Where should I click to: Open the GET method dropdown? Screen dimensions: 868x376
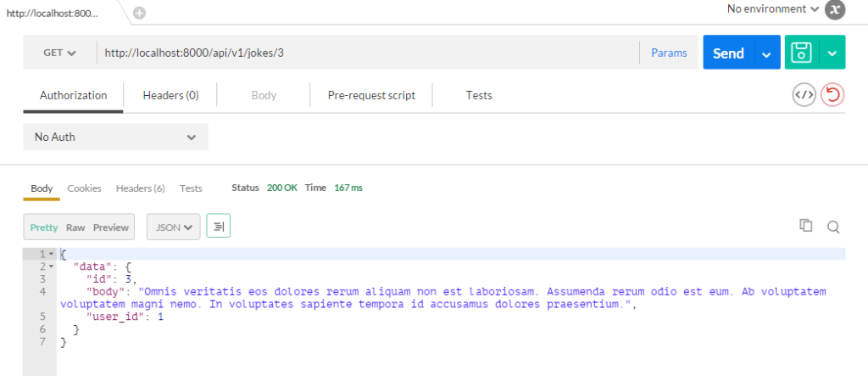[59, 53]
